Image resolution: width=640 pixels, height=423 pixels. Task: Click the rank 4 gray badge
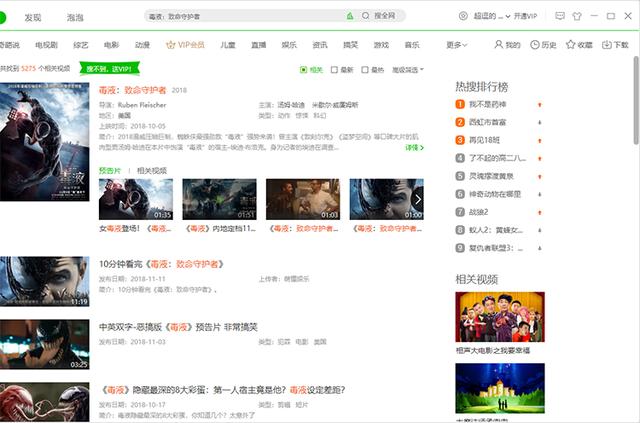pos(460,158)
